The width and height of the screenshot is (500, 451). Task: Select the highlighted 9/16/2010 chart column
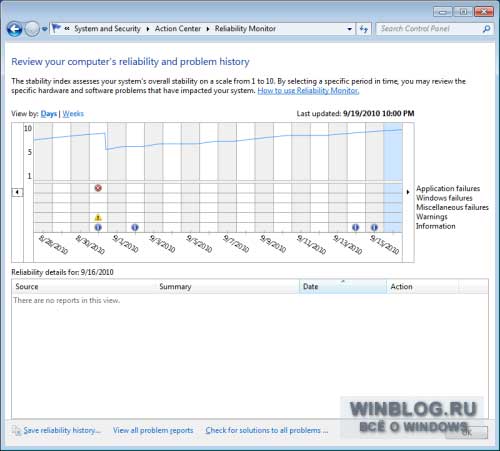(x=393, y=177)
